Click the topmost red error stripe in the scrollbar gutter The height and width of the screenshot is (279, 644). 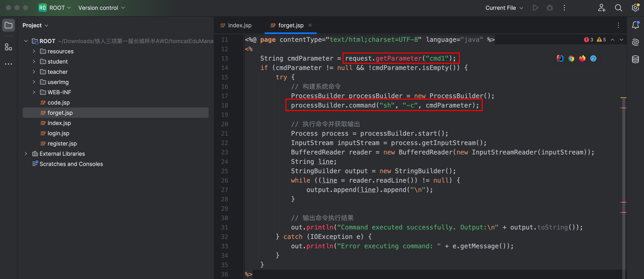pyautogui.click(x=624, y=108)
